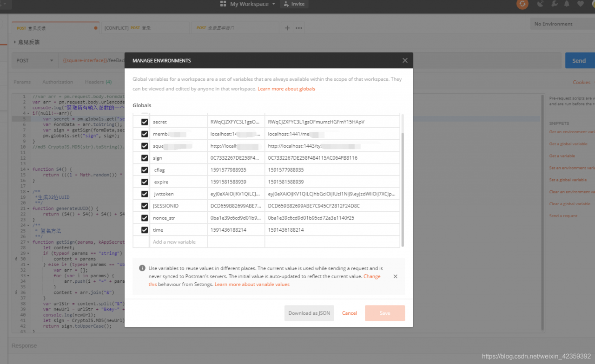Open Learn more about globals link
595x364 pixels.
(286, 89)
